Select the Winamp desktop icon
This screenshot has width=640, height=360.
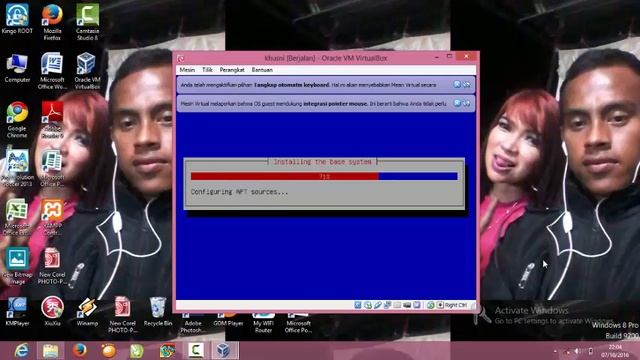(x=87, y=312)
